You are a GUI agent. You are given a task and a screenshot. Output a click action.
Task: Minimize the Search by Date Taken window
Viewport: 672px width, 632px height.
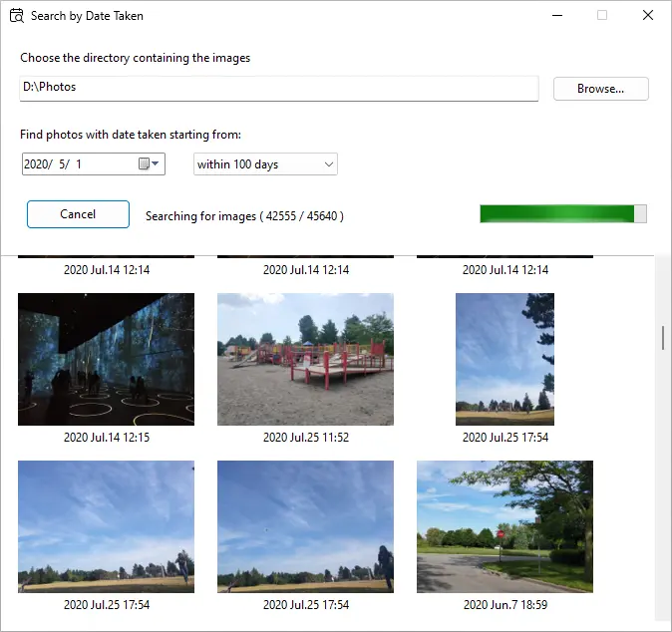[x=557, y=15]
